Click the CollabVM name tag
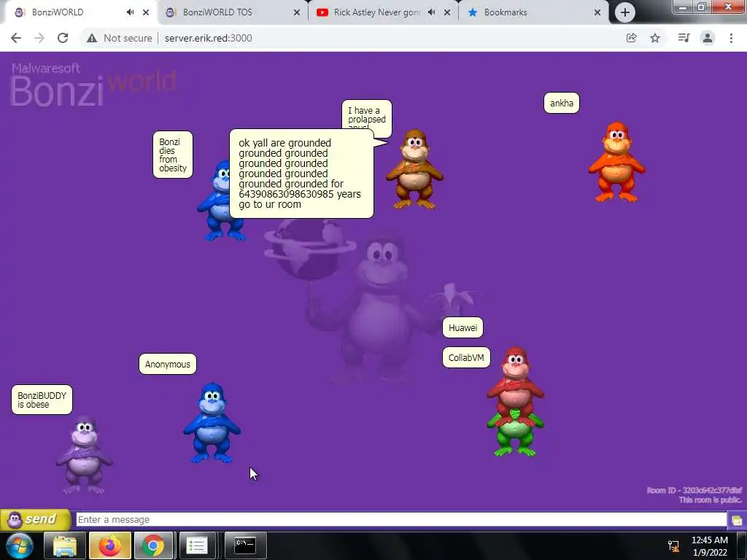The height and width of the screenshot is (560, 747). [466, 357]
